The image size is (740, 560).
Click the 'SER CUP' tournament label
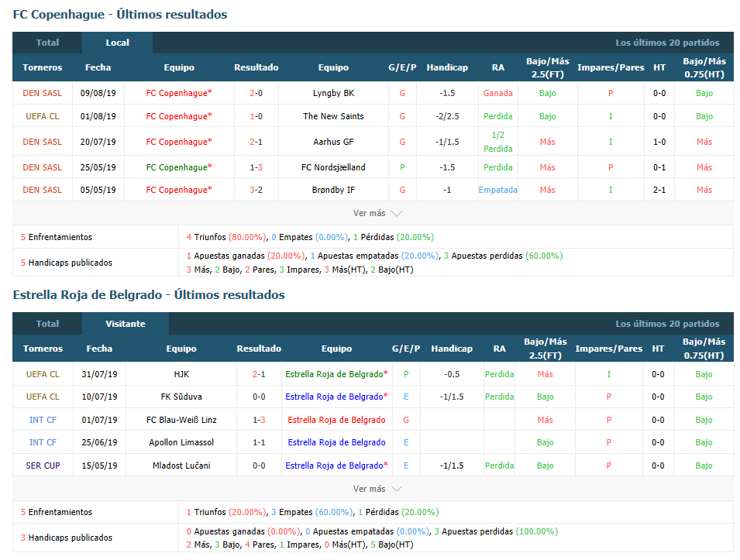[43, 466]
